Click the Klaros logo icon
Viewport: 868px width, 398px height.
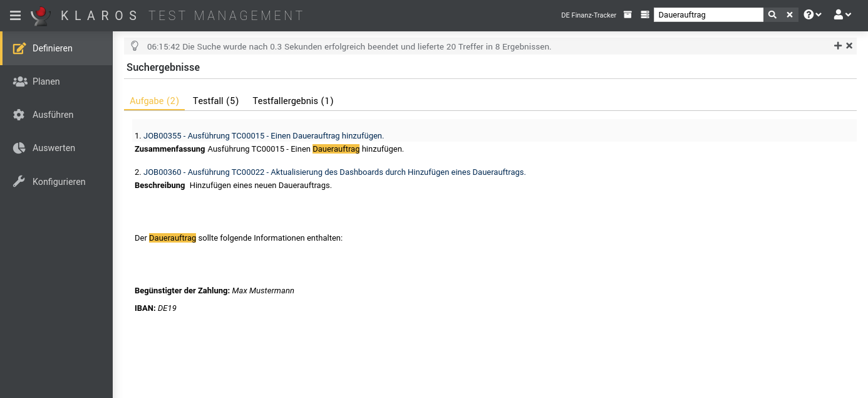[41, 15]
